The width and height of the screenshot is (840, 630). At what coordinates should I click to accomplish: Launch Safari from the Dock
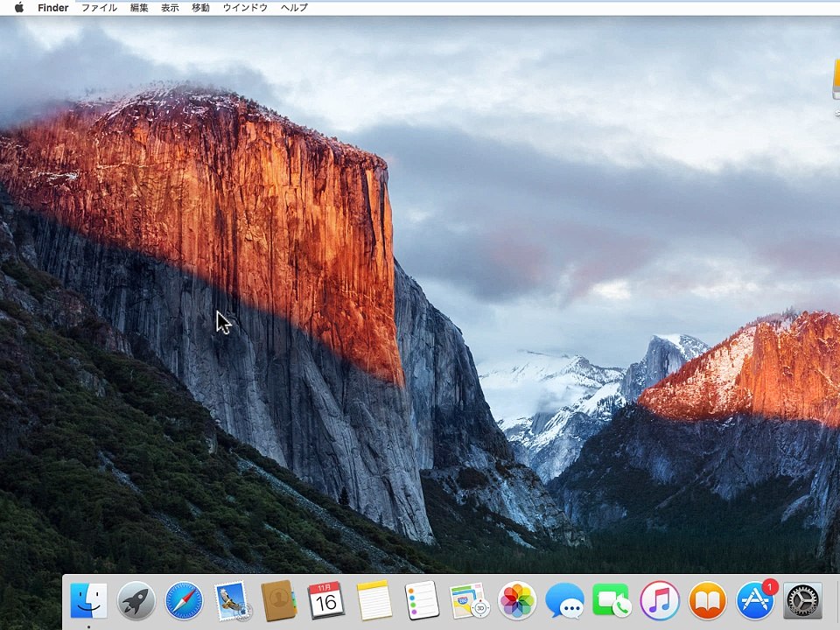(184, 601)
